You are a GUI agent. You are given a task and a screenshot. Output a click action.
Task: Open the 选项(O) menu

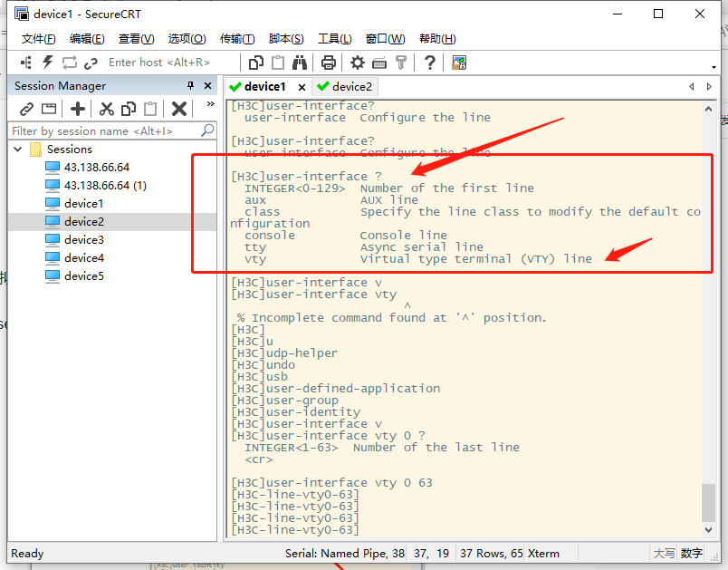tap(187, 39)
